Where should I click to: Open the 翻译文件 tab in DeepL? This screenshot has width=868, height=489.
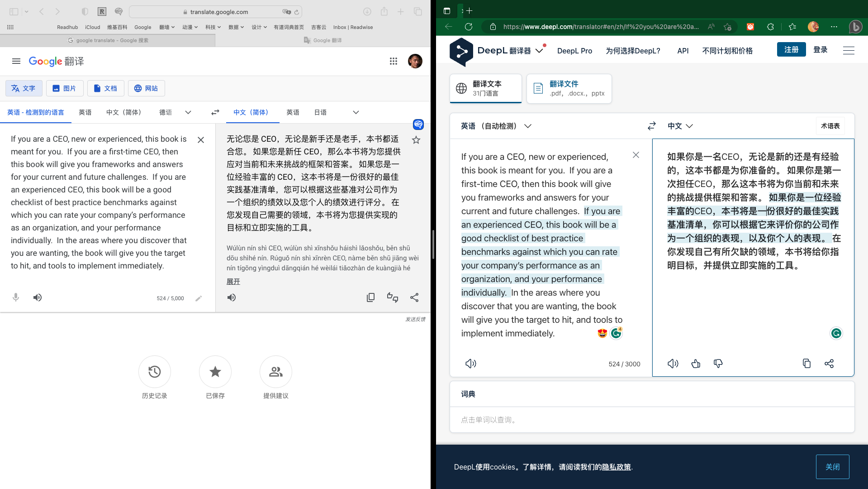[x=569, y=88]
